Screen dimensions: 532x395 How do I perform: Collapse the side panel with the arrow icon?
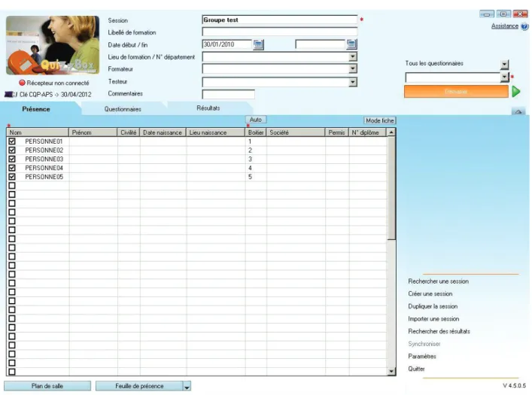(x=518, y=111)
